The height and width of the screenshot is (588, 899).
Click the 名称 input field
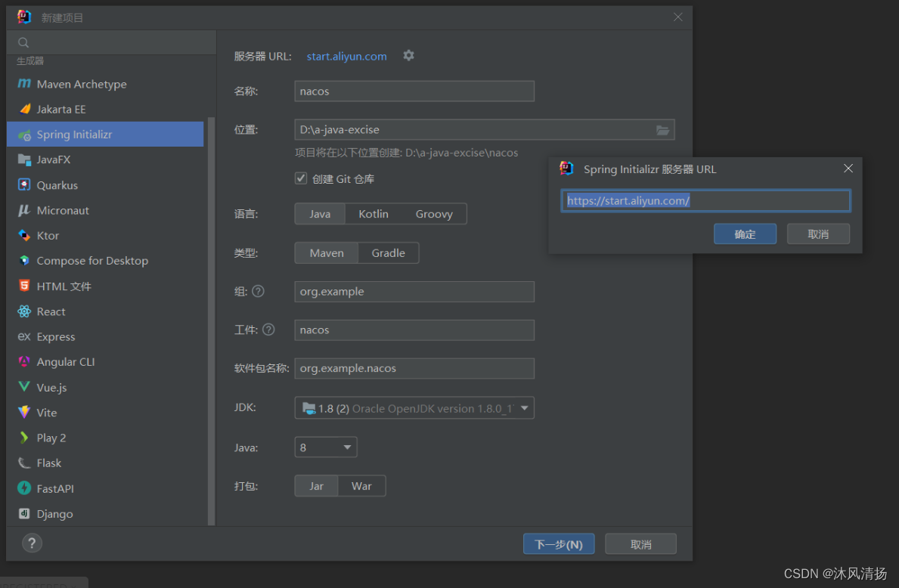point(414,91)
